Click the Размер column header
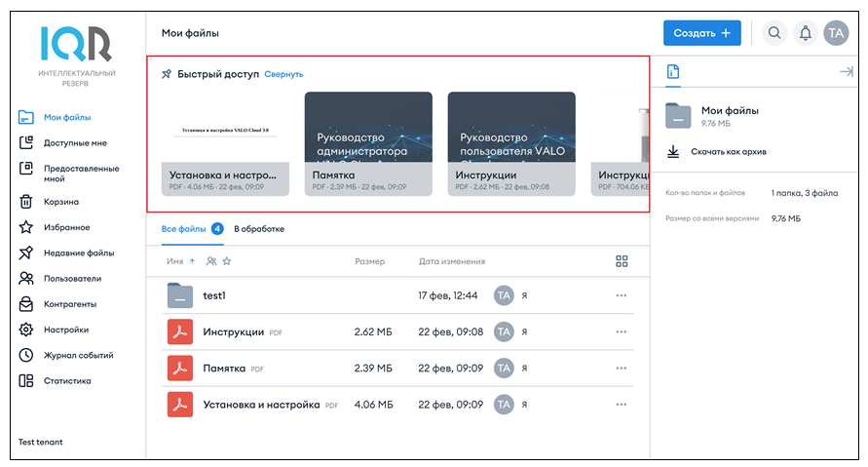The image size is (868, 467). coord(369,261)
